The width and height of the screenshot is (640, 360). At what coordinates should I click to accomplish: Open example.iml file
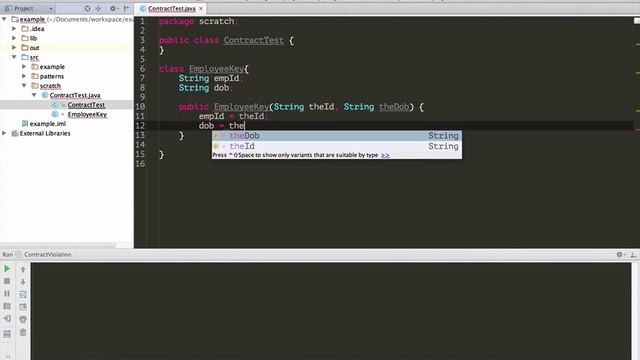click(x=48, y=124)
